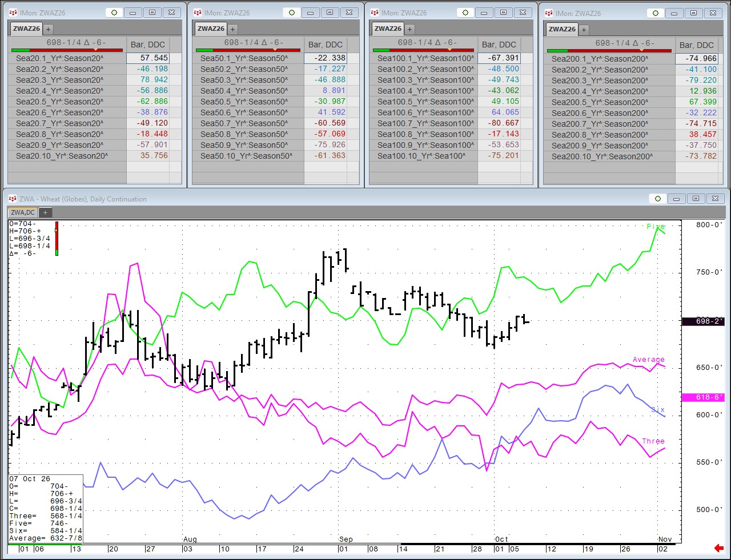This screenshot has height=560, width=731.
Task: Click the green circle button in the Sea50 IMon title bar
Action: pos(292,13)
